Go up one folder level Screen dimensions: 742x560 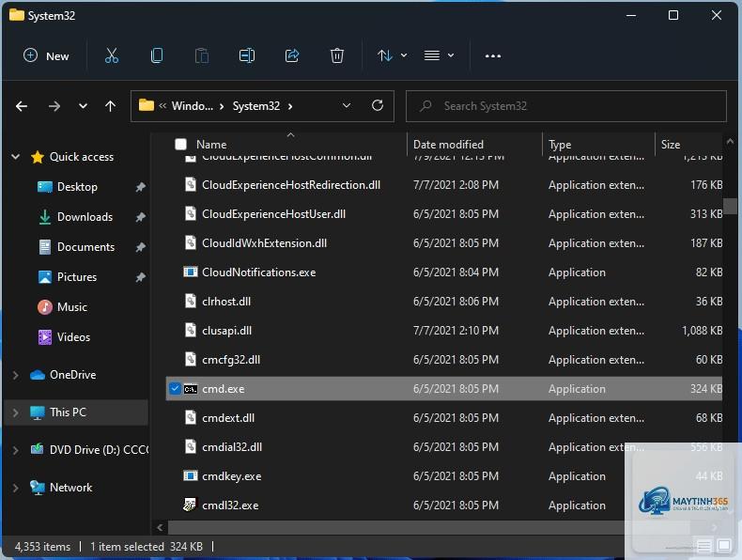click(x=110, y=106)
